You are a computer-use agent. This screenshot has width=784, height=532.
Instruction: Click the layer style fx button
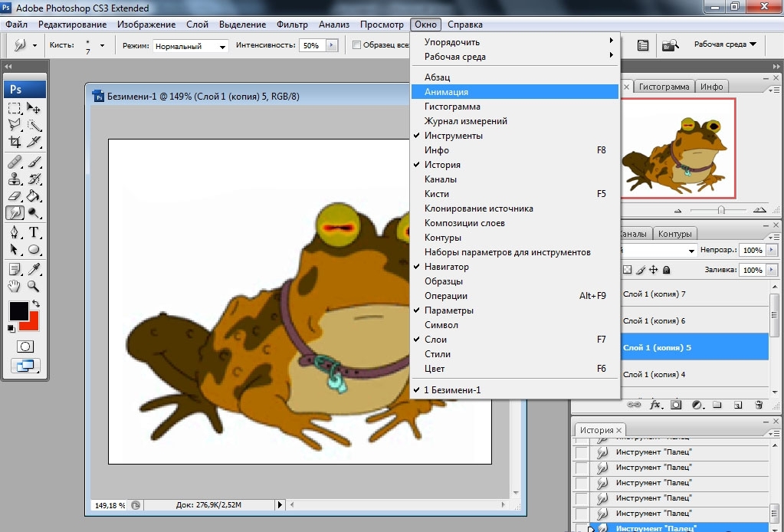(655, 405)
